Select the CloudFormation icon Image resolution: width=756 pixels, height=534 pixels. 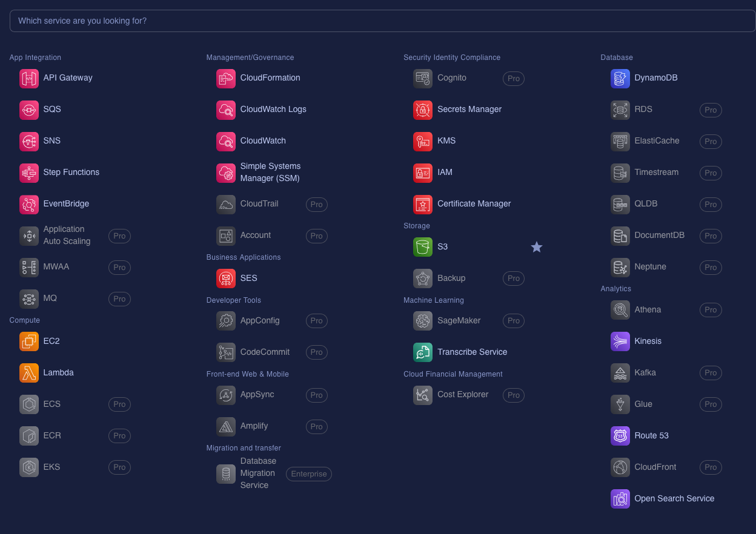(x=225, y=78)
